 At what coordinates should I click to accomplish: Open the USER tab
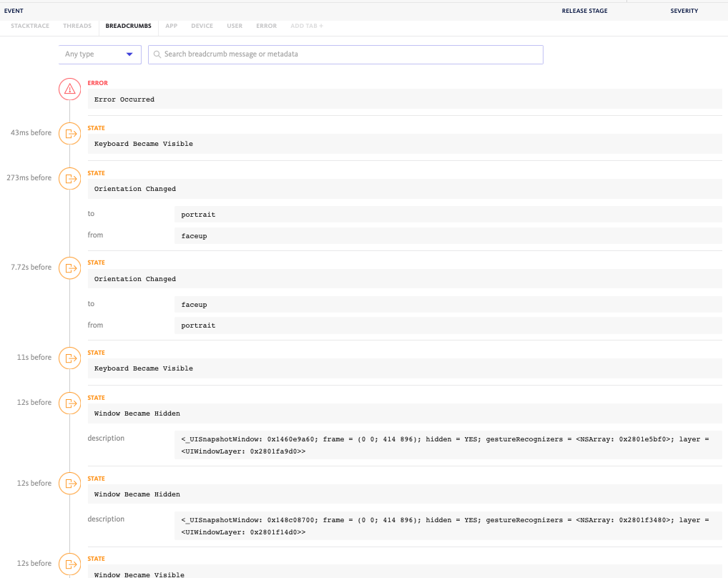[x=235, y=26]
